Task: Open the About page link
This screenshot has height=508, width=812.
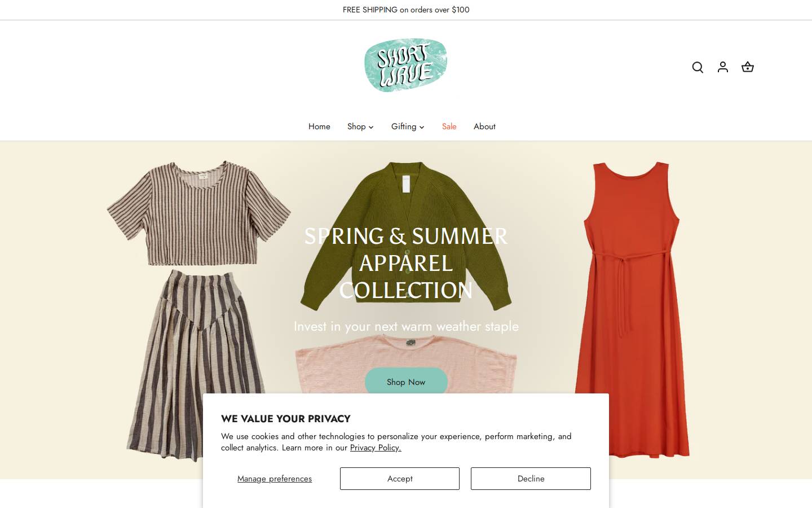Action: pyautogui.click(x=484, y=126)
